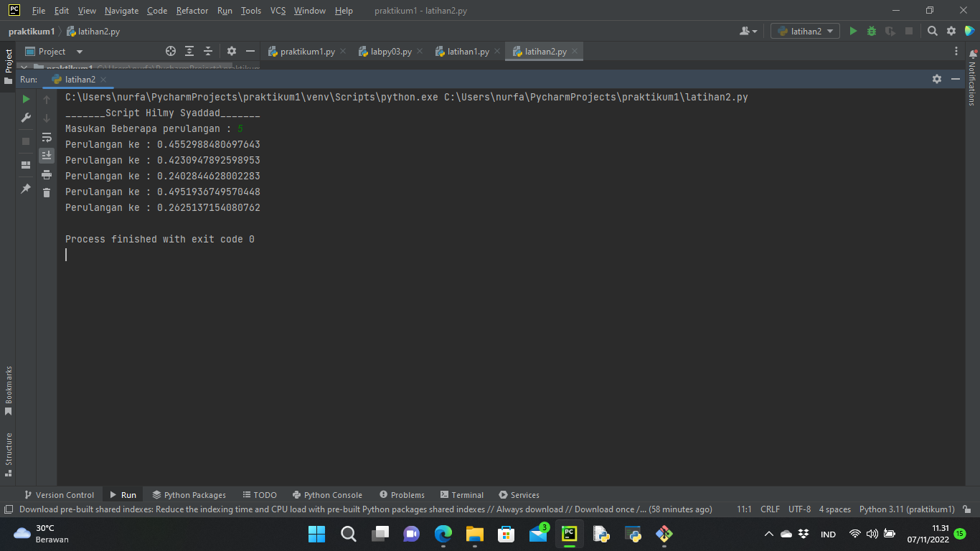The width and height of the screenshot is (980, 551).
Task: Pin the Run tool window
Action: [26, 189]
